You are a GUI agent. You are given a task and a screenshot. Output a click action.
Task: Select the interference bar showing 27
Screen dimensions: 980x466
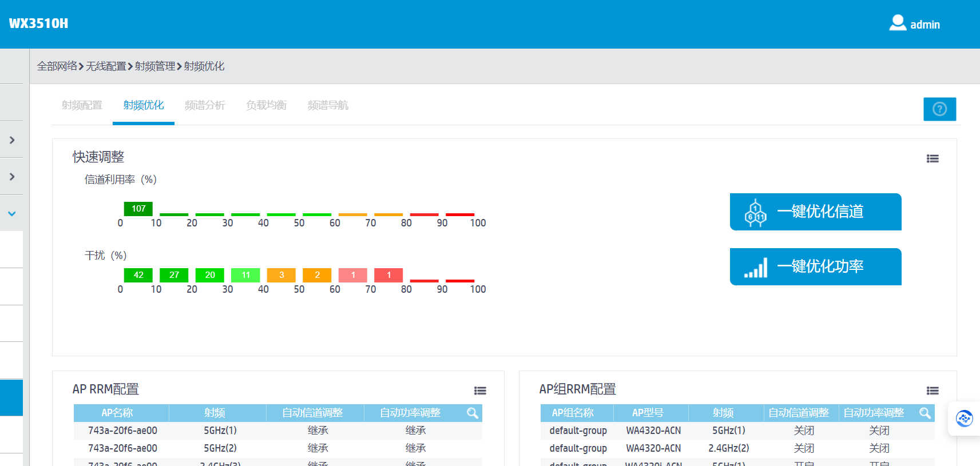(x=174, y=275)
